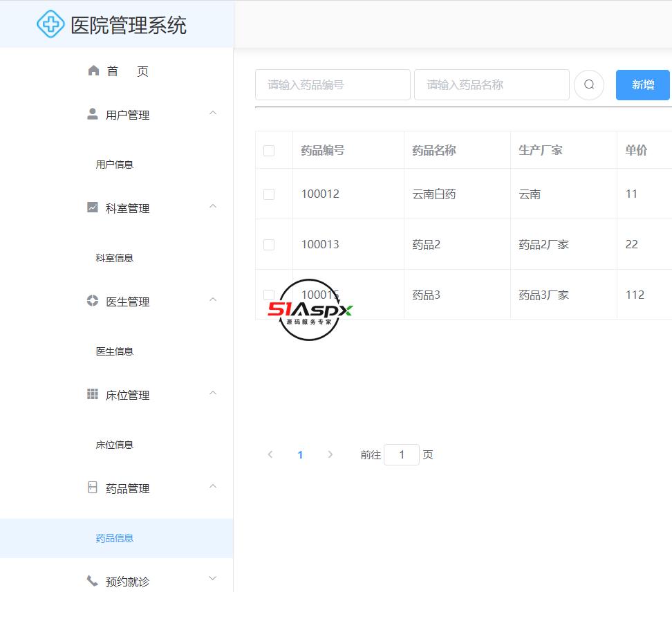Check the checkbox for 药品3 row
Screen dimensions: 672x619
[269, 295]
